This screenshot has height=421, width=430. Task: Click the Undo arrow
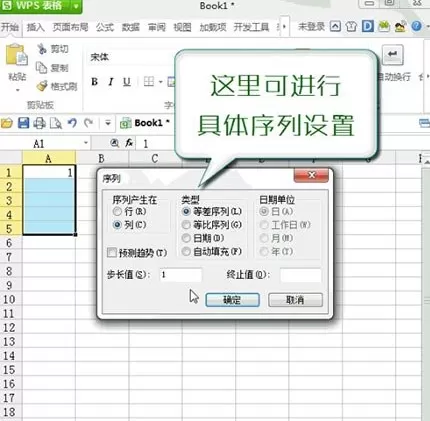point(72,123)
